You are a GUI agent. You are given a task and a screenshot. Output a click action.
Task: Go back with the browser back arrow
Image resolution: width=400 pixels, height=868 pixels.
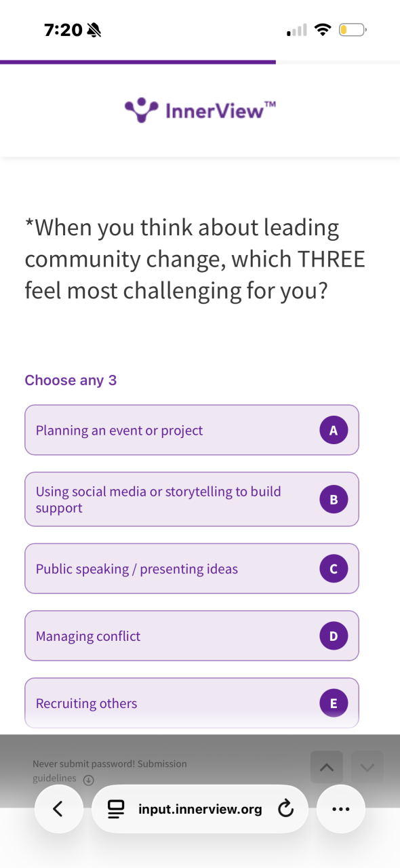[58, 808]
